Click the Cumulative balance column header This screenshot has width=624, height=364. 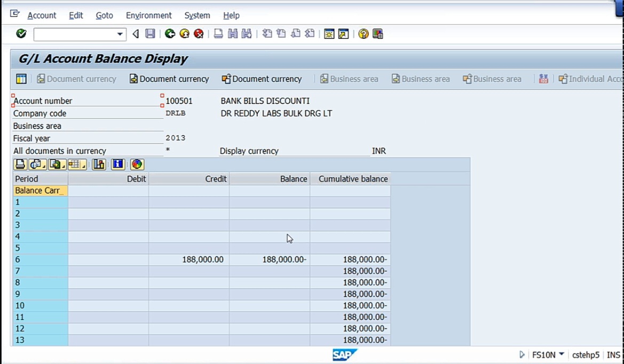point(350,179)
